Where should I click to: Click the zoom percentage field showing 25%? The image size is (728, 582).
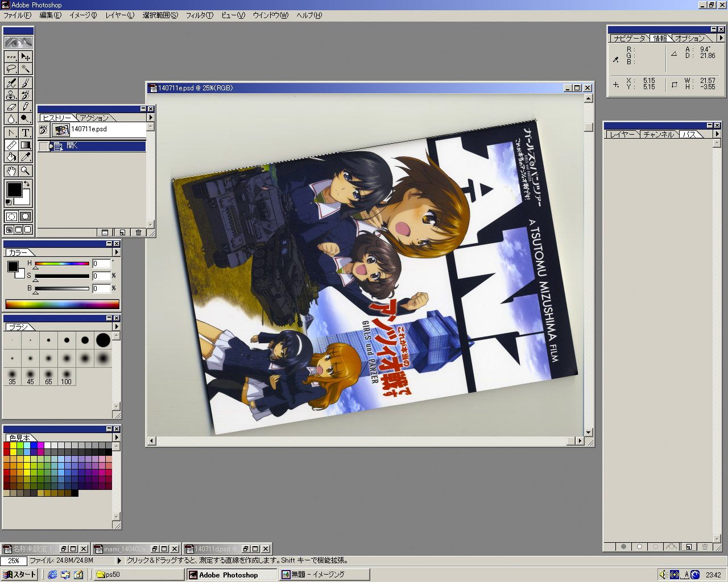coord(14,561)
